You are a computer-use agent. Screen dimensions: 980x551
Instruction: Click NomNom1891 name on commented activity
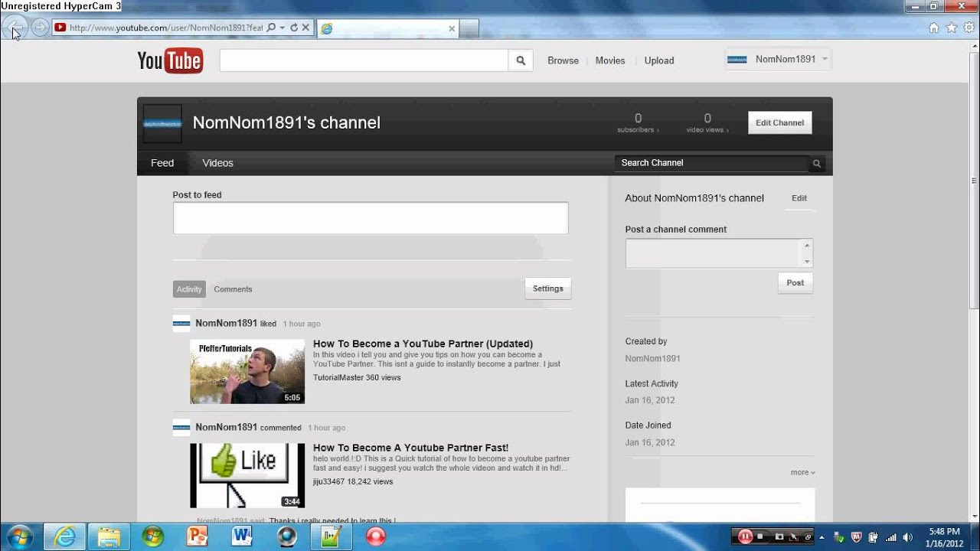click(226, 427)
